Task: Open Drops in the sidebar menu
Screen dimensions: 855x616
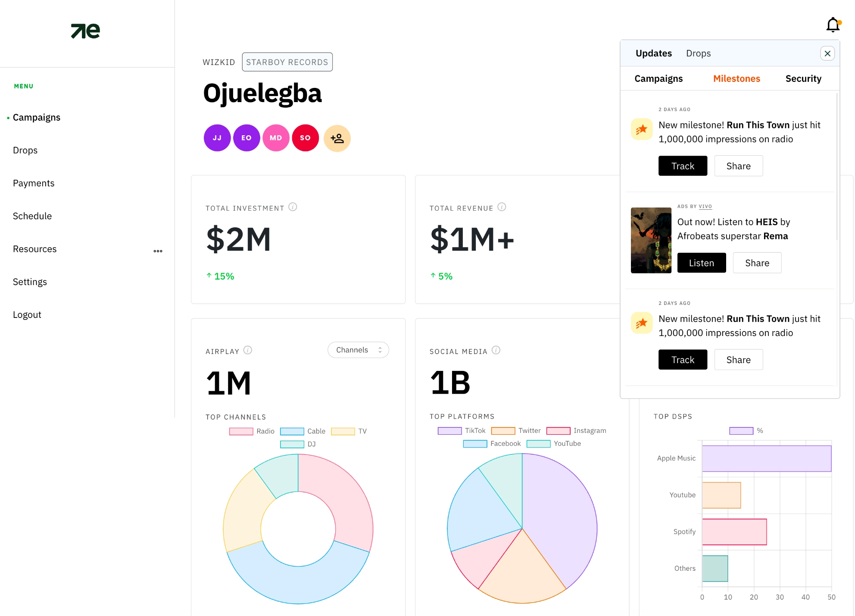Action: click(25, 150)
